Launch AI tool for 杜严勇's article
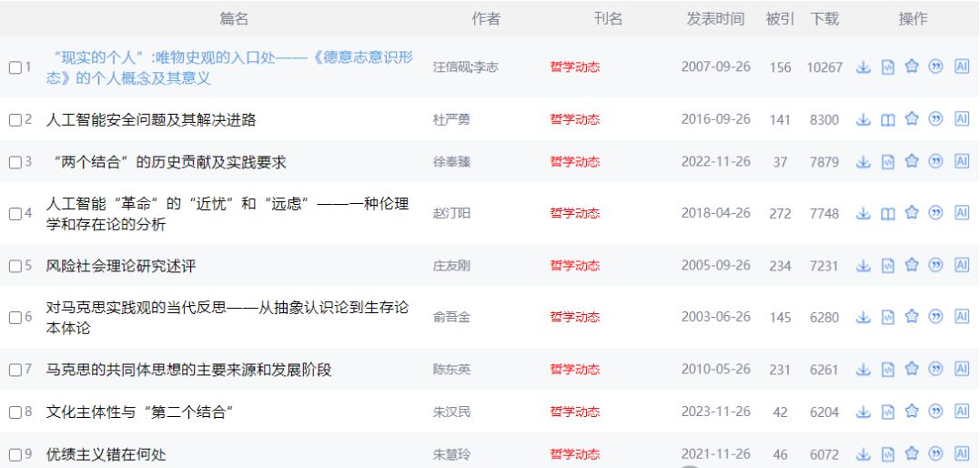980x468 pixels. point(962,119)
